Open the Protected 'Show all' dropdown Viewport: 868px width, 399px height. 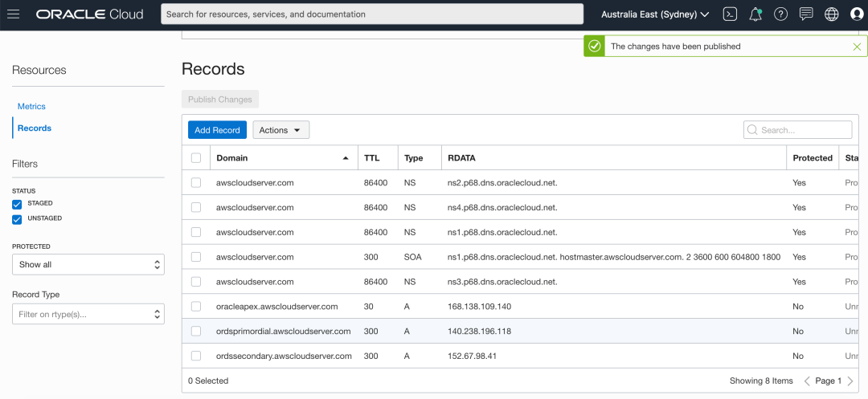click(x=88, y=264)
